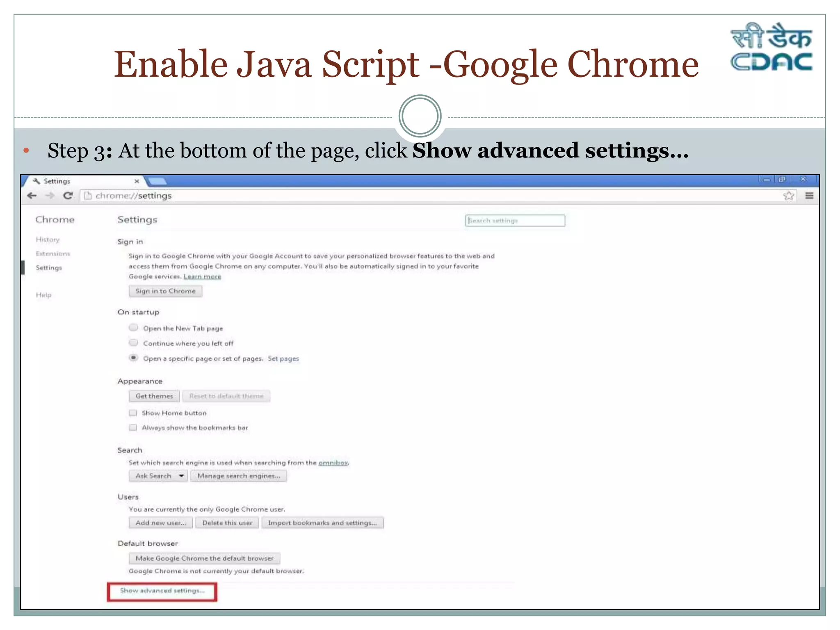The height and width of the screenshot is (630, 840).
Task: Click the page icon in address bar
Action: point(87,196)
